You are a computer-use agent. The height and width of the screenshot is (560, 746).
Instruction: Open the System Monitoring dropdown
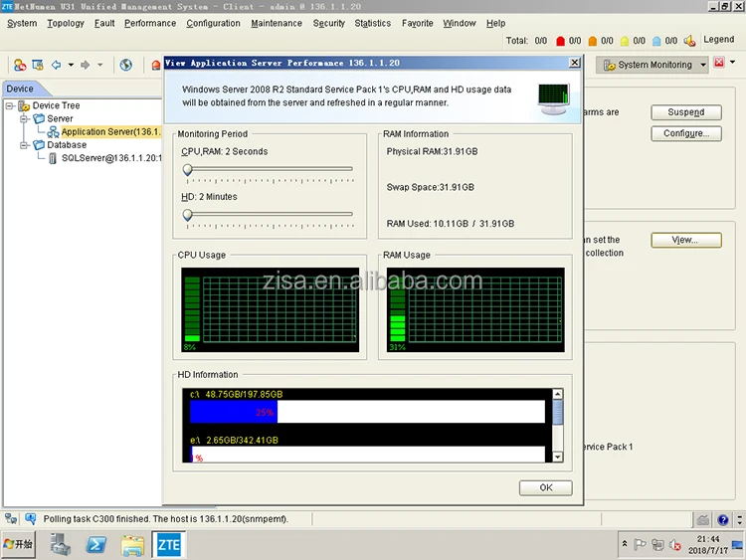703,65
